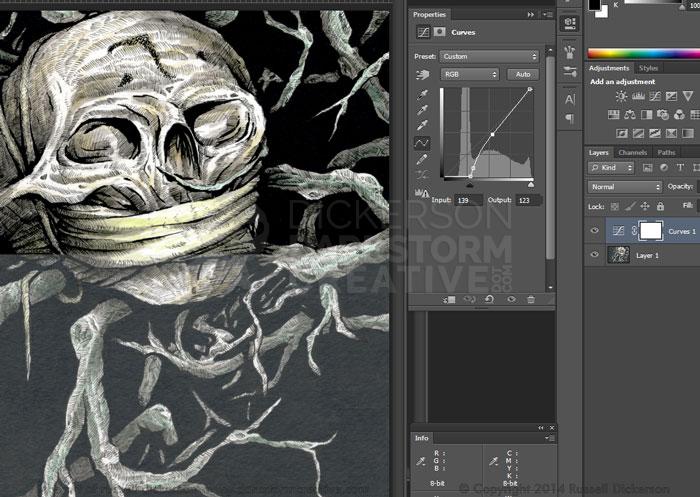
Task: Click the Auto button in Curves
Action: [x=523, y=75]
